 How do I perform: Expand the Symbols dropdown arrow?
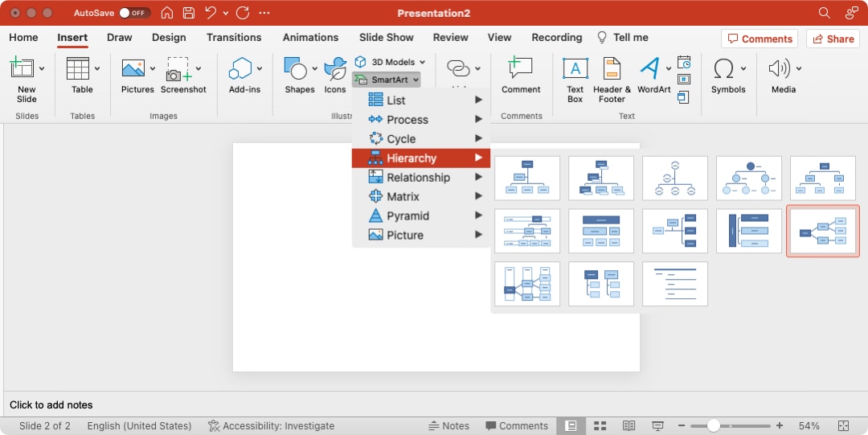[743, 68]
